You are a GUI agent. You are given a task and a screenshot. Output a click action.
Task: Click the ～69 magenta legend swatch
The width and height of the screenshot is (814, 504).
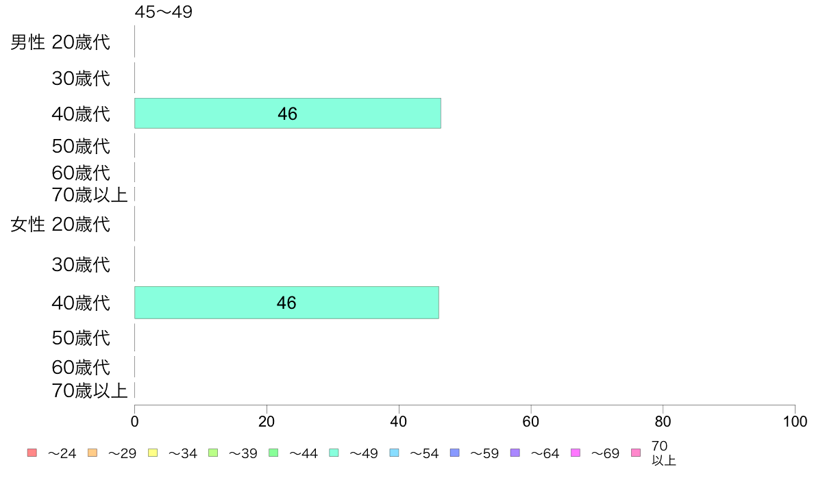575,453
